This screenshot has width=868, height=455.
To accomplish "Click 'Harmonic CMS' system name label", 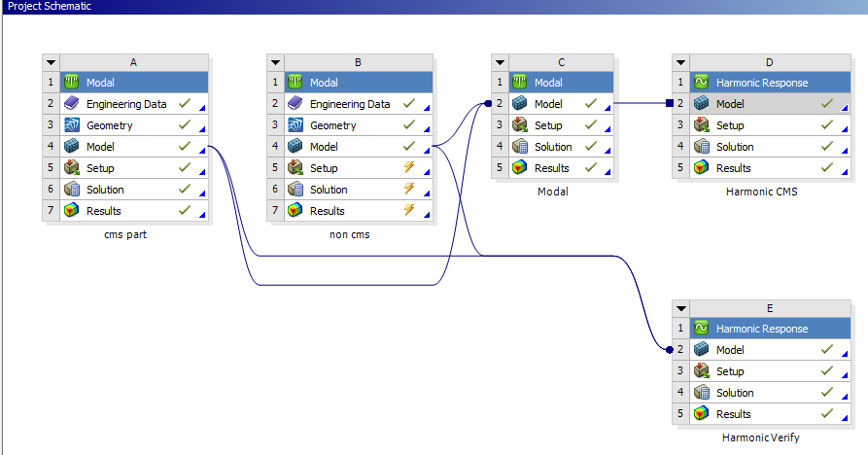I will pyautogui.click(x=762, y=192).
